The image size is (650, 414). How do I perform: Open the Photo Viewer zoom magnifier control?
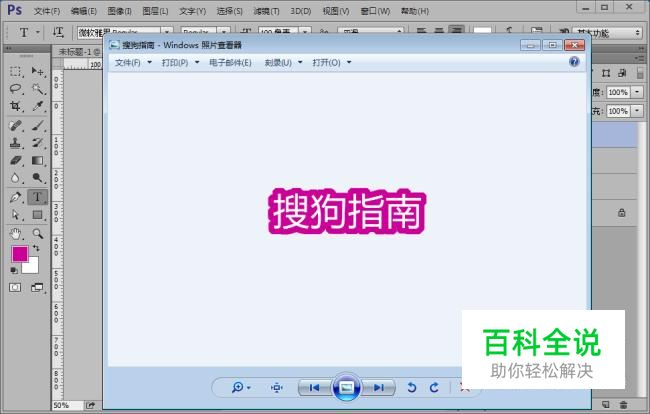pyautogui.click(x=241, y=387)
